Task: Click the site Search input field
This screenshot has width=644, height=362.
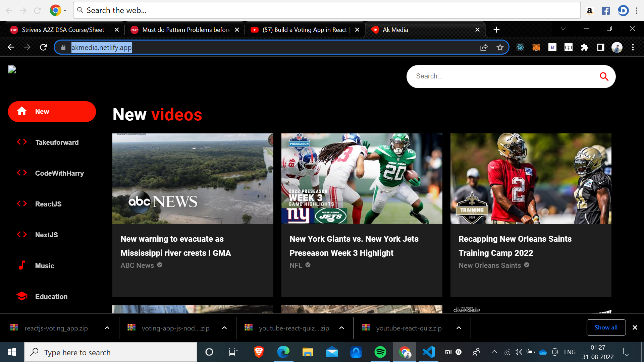Action: (x=503, y=76)
